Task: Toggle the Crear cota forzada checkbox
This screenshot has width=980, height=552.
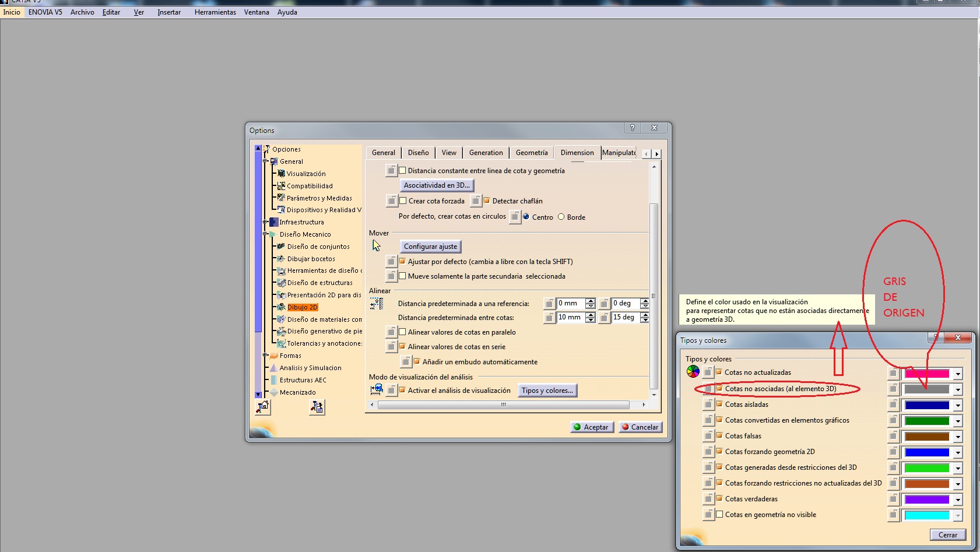Action: [402, 201]
